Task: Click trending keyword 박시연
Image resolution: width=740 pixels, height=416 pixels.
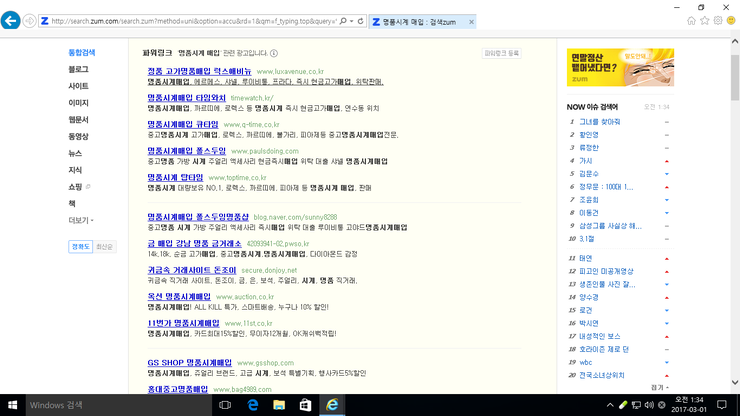Action: tap(589, 323)
